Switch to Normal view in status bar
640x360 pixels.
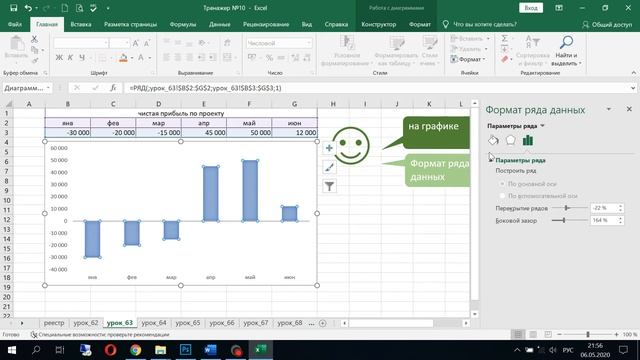518,334
